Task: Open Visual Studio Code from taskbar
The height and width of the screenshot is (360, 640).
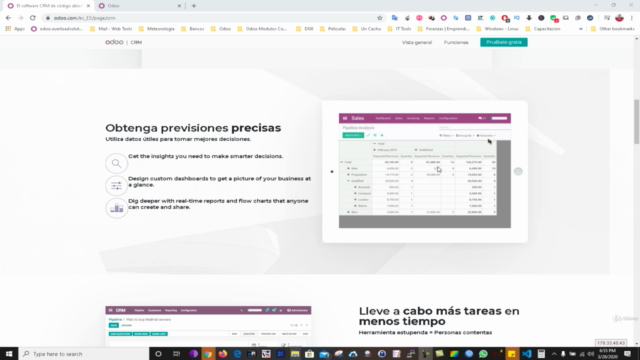Action: pos(527,354)
